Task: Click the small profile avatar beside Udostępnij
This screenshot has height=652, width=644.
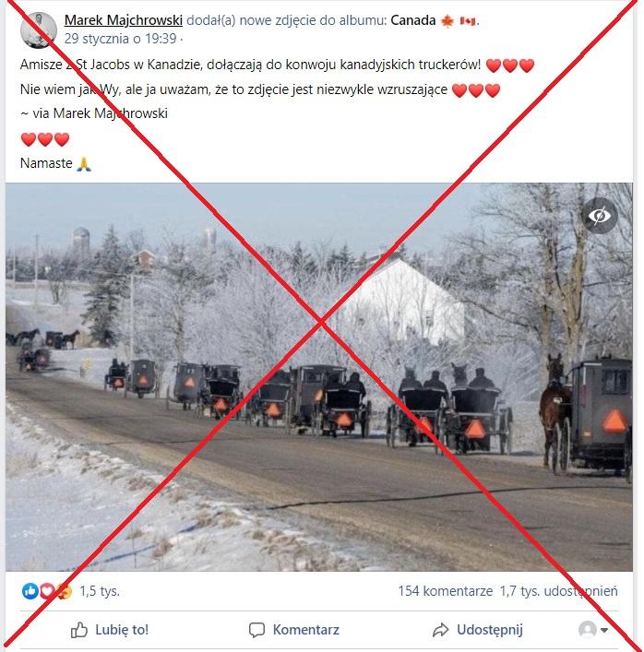Action: click(588, 630)
